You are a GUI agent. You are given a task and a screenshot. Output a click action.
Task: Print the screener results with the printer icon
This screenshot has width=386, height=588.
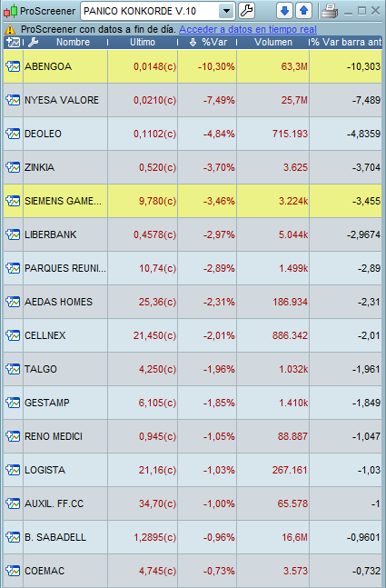330,11
